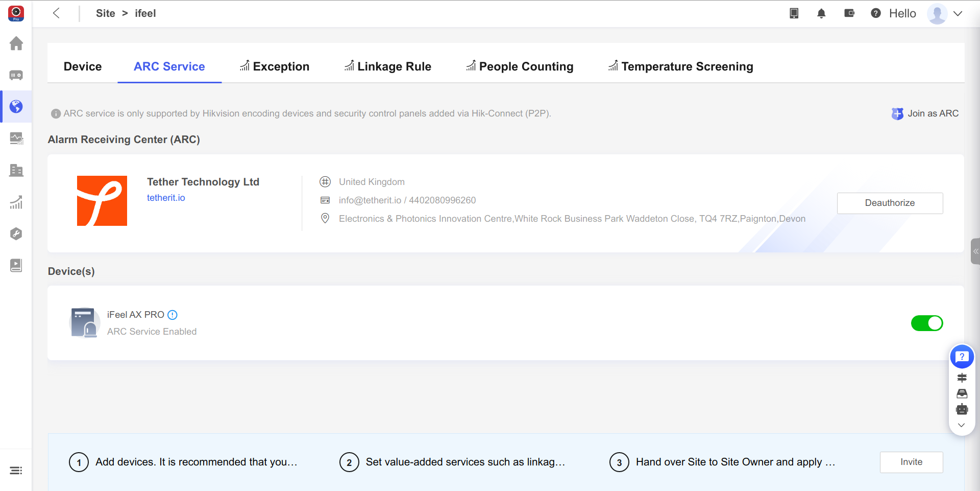980x491 pixels.
Task: Click the robot assistant icon in the floating panel
Action: pos(962,409)
